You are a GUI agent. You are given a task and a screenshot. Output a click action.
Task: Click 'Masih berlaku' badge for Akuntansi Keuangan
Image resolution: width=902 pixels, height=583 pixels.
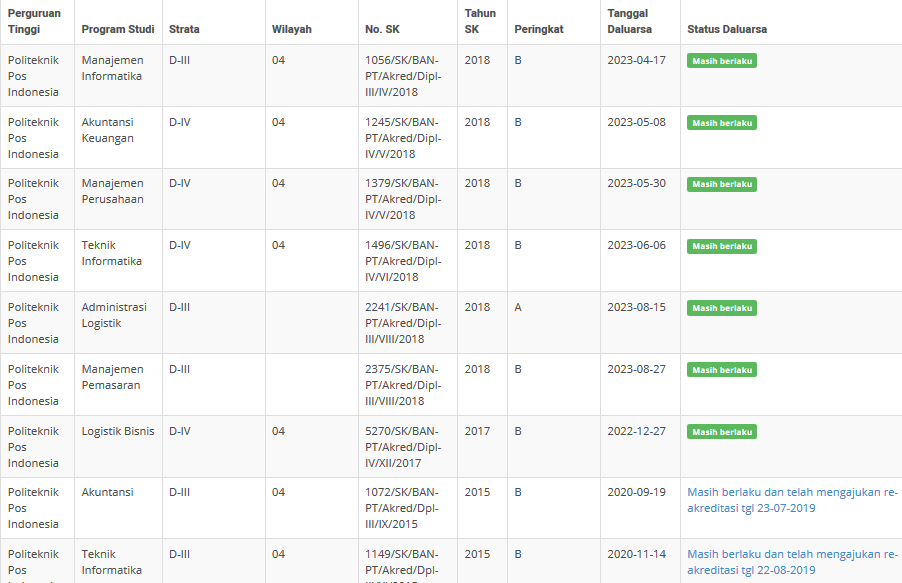pyautogui.click(x=721, y=123)
